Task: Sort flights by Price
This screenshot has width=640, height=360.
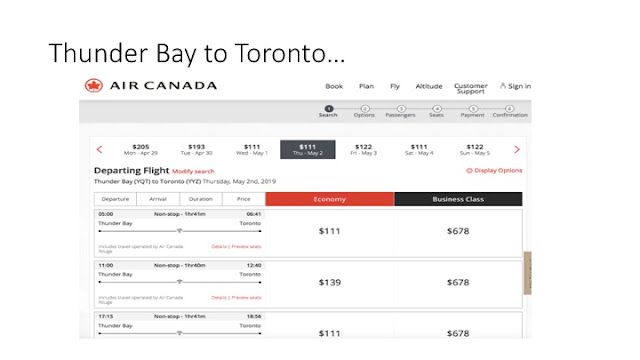Action: pos(244,199)
